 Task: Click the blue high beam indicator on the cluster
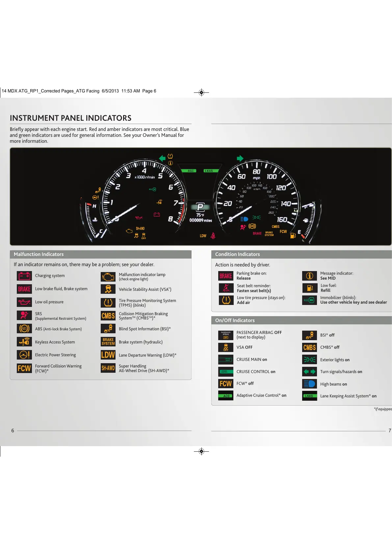(x=244, y=219)
